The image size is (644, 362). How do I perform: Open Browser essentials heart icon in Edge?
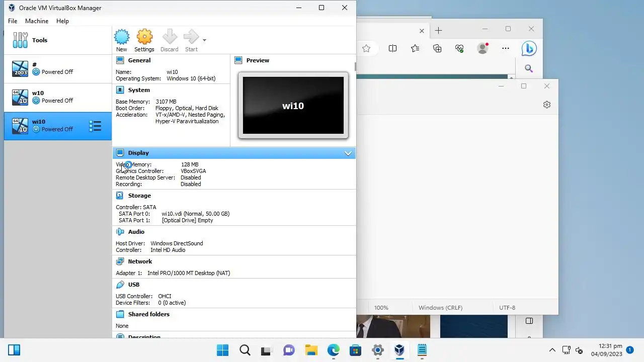(459, 48)
